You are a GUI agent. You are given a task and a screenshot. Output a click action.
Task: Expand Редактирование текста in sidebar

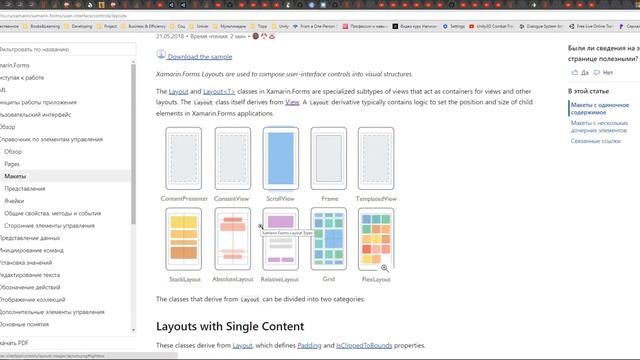point(30,275)
